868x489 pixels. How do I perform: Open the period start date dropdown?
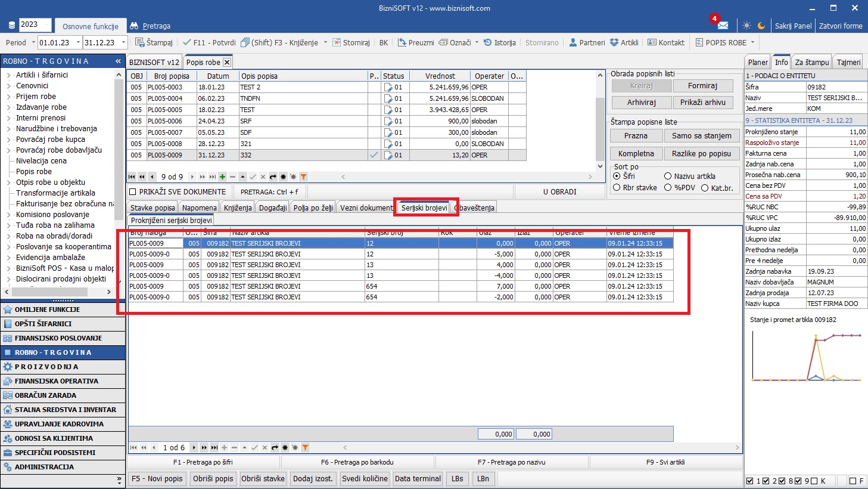tap(75, 42)
